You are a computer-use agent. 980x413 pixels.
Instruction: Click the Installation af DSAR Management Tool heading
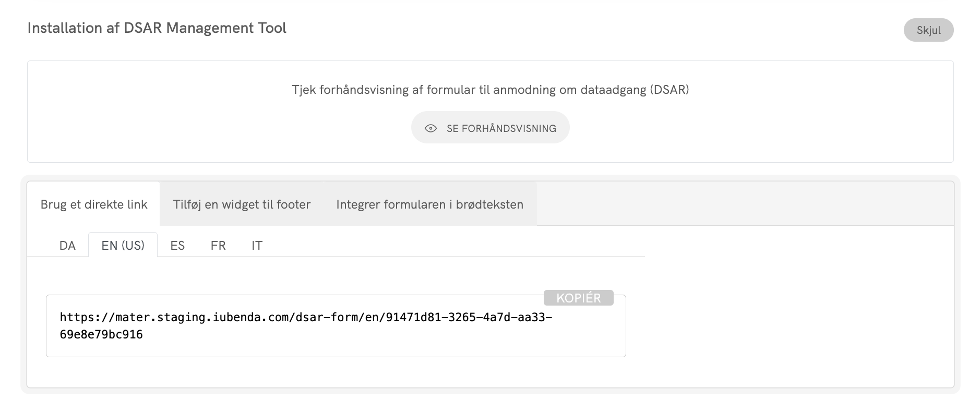157,28
